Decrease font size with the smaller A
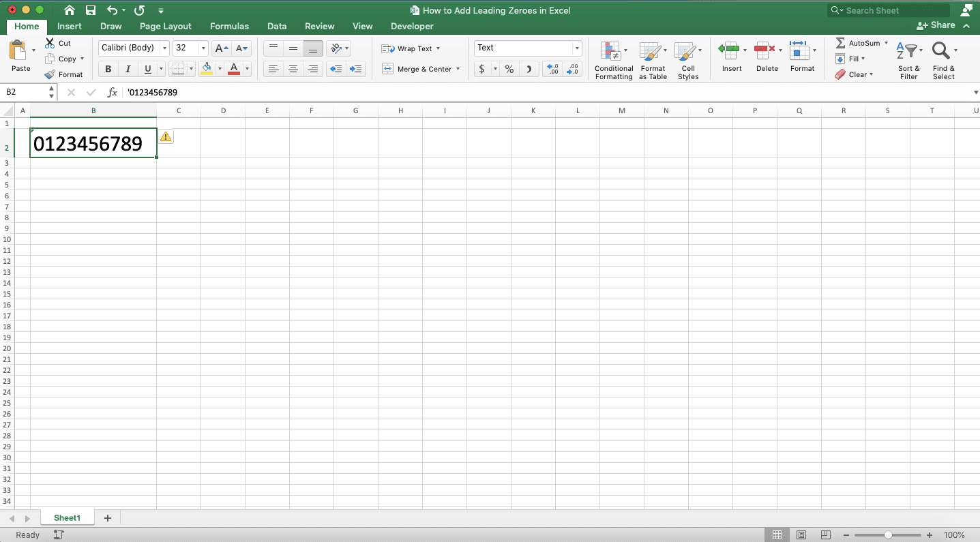Image resolution: width=980 pixels, height=542 pixels. click(242, 48)
